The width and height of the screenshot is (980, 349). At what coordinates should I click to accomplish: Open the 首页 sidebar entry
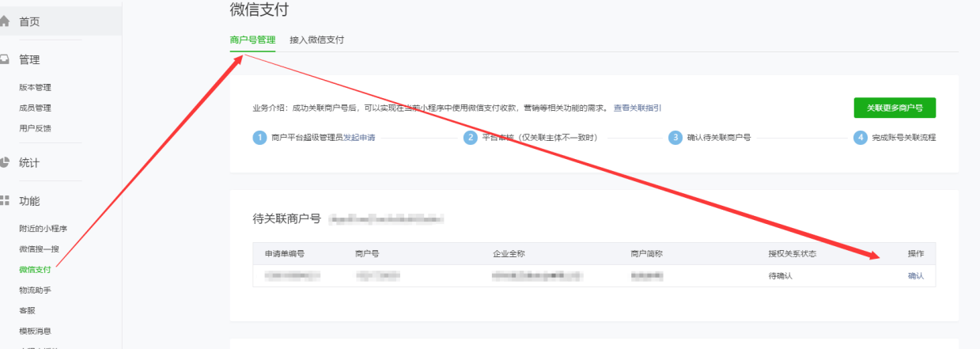coord(61,21)
